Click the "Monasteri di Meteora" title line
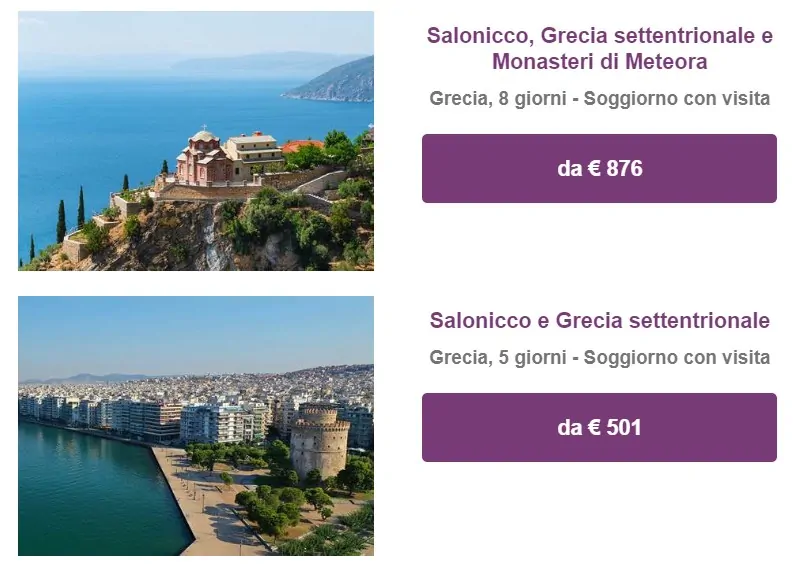Screen dimensions: 795x564 pos(599,62)
